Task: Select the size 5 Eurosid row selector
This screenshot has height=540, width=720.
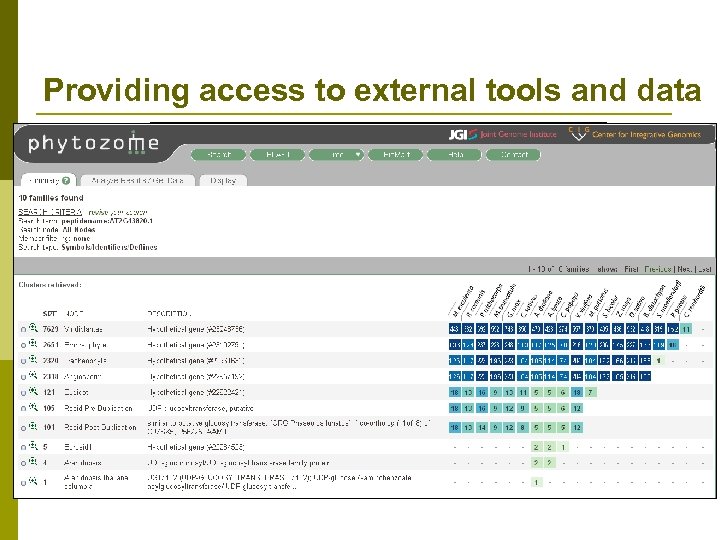Action: coord(23,448)
